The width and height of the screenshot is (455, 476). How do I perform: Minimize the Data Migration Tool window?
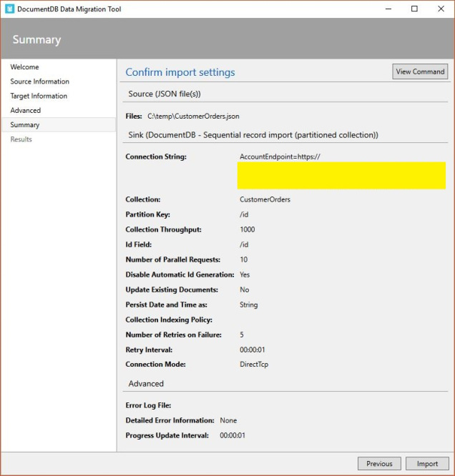pos(388,9)
